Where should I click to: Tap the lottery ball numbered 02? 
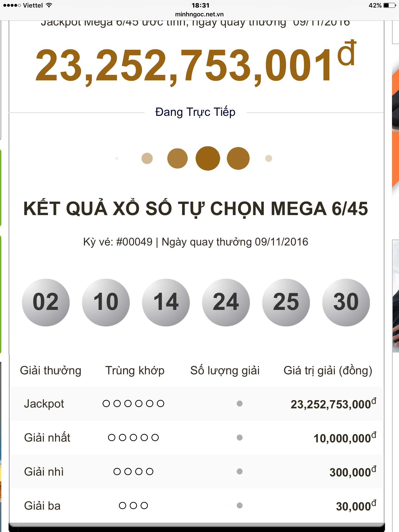click(x=46, y=302)
